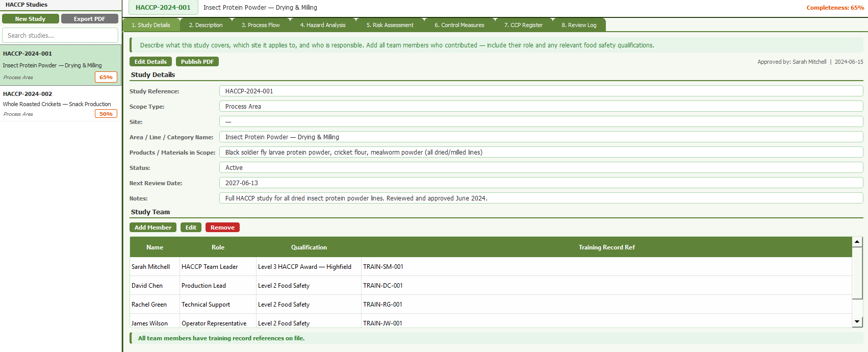868x352 pixels.
Task: Click the Training Record Ref header
Action: coord(606,247)
